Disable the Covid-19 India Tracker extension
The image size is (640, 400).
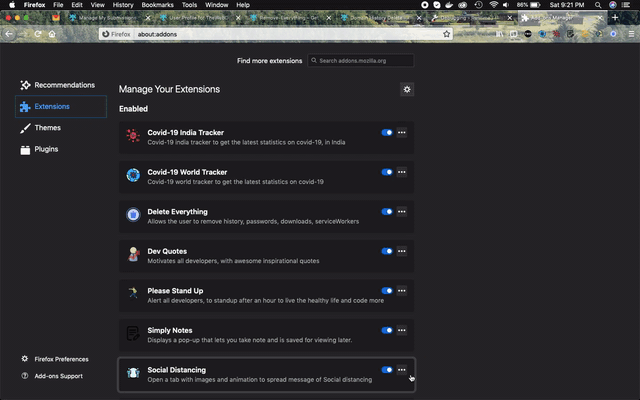(387, 132)
